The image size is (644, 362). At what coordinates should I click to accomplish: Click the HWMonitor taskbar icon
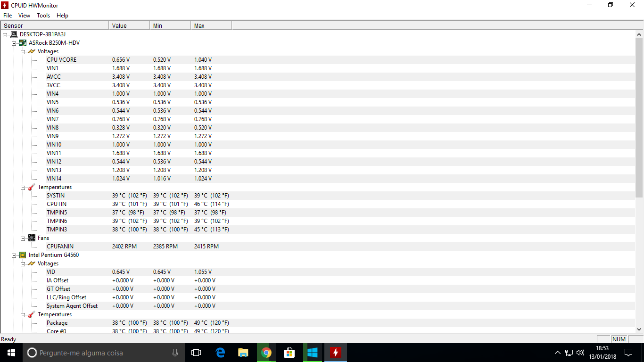click(x=335, y=353)
